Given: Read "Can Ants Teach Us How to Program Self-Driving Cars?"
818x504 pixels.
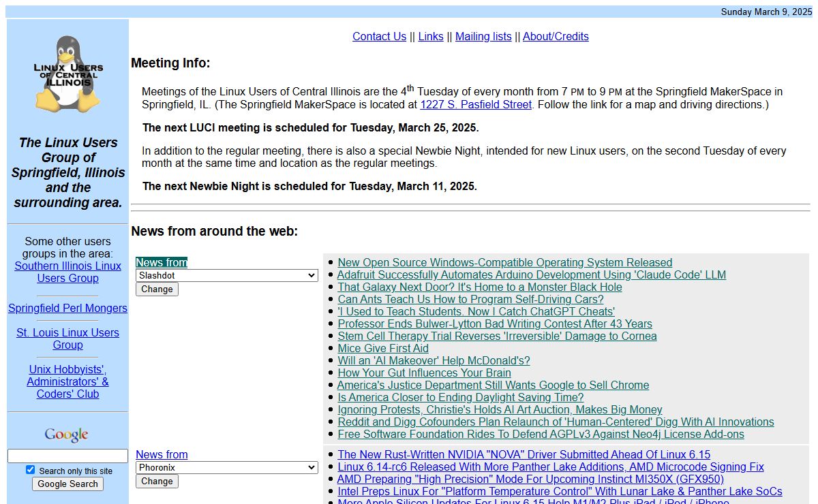Looking at the screenshot, I should tap(470, 300).
